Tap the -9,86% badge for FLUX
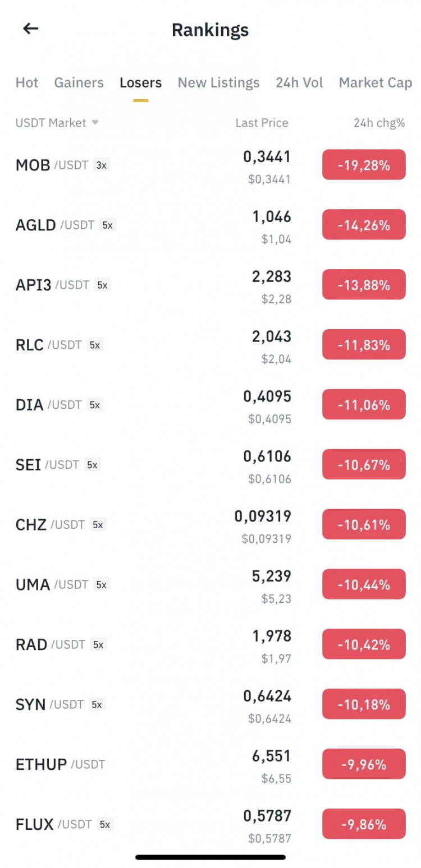Screen dimensions: 421x868 point(364,824)
